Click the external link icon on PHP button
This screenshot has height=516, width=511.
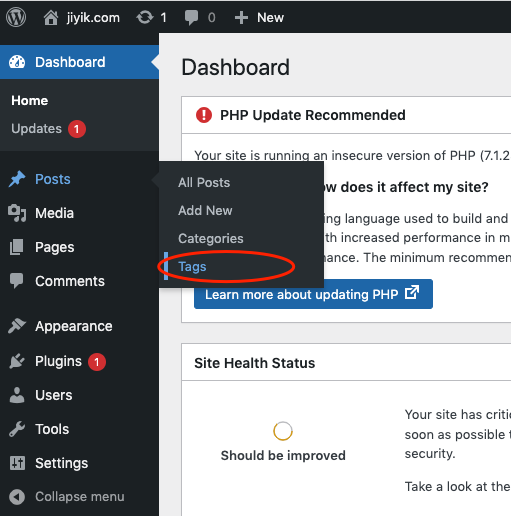tap(412, 292)
